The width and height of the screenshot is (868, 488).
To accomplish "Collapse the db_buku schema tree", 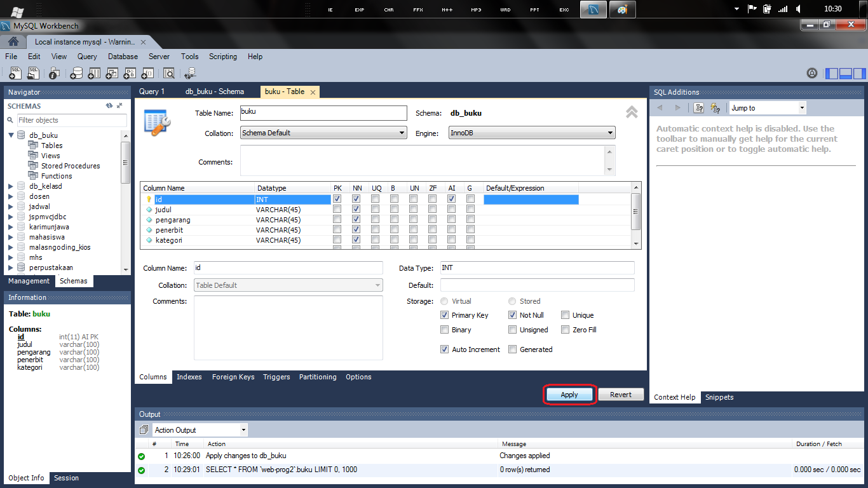I will pos(11,135).
